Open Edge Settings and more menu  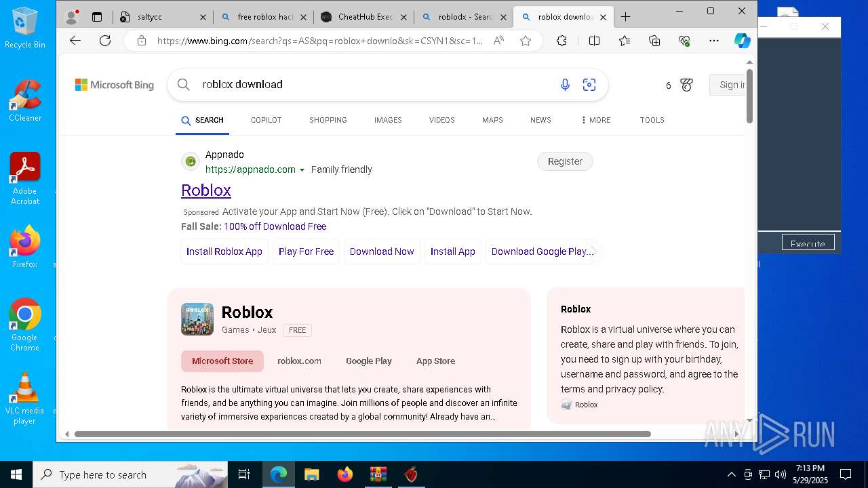click(714, 41)
